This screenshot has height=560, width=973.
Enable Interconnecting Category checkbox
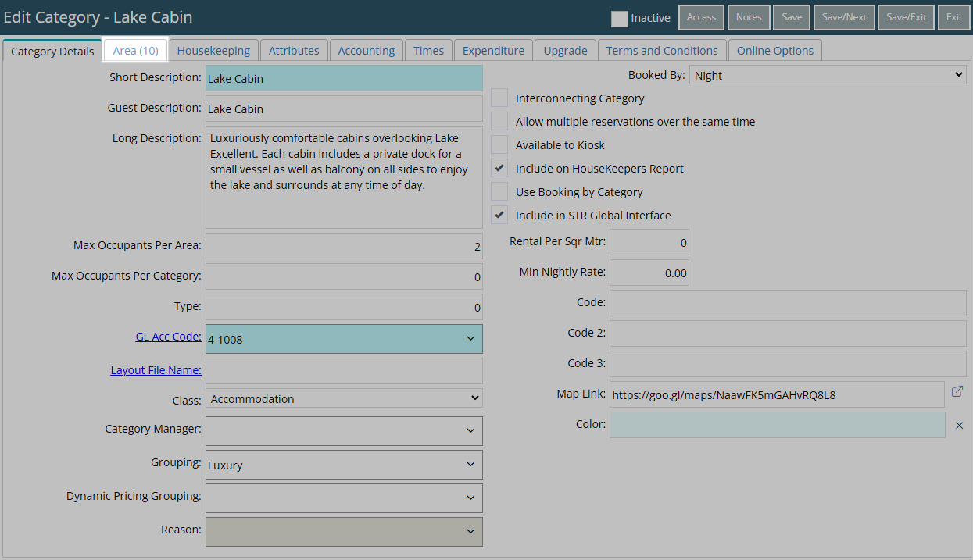499,98
